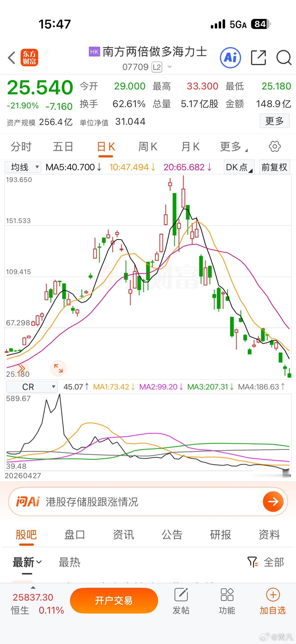Tap the chart fullscreen expand icon
Image resolution: width=296 pixels, height=644 pixels.
[x=58, y=368]
